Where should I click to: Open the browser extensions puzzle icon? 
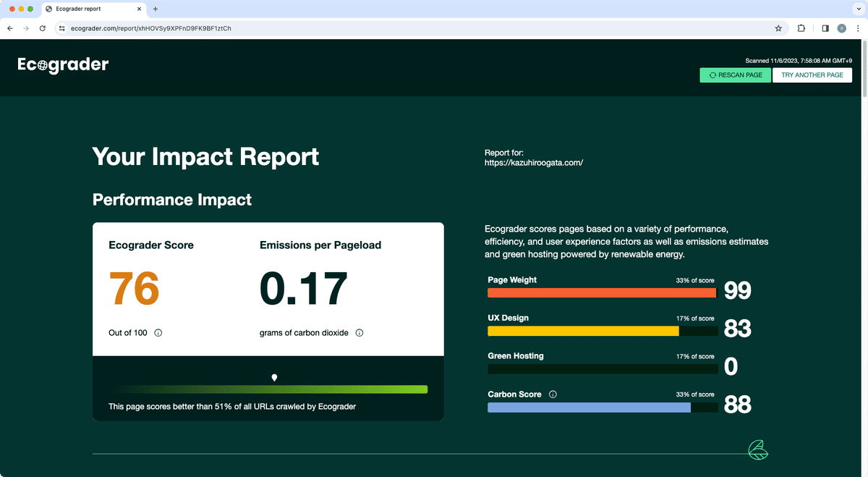point(801,28)
